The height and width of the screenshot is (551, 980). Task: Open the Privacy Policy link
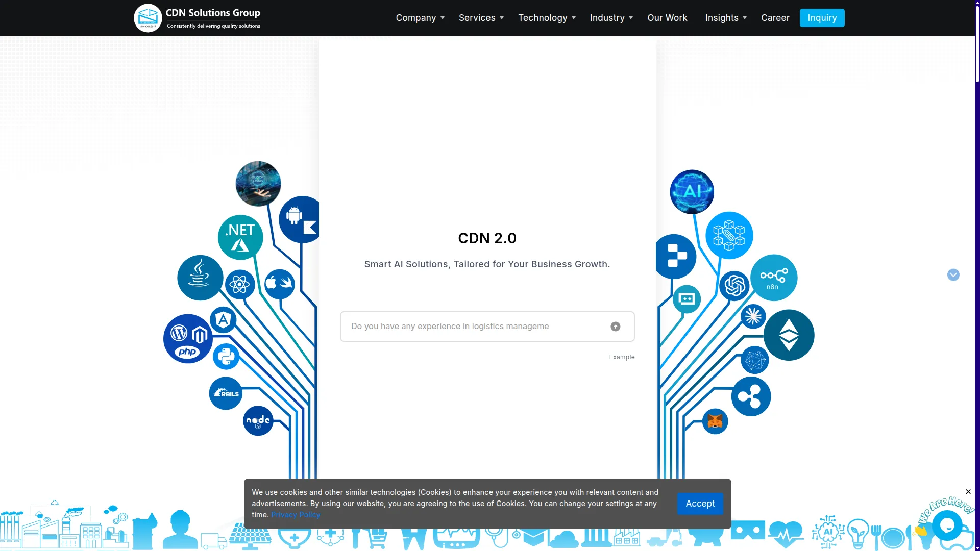point(296,515)
